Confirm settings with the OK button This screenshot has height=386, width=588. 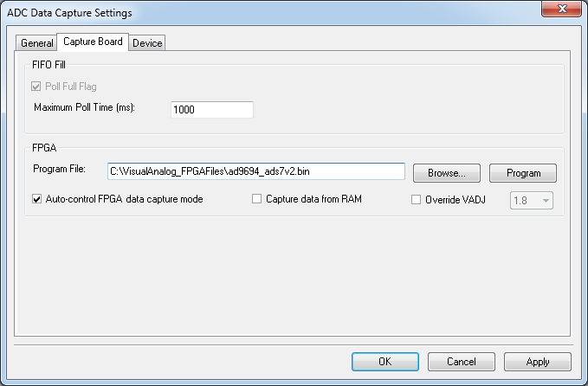coord(385,361)
